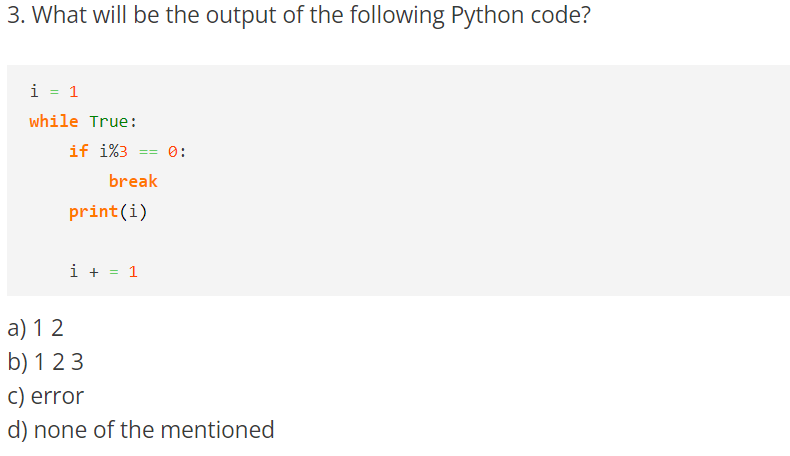Image resolution: width=790 pixels, height=456 pixels.
Task: Click the 'i + = 1' last code line
Action: coord(103,272)
